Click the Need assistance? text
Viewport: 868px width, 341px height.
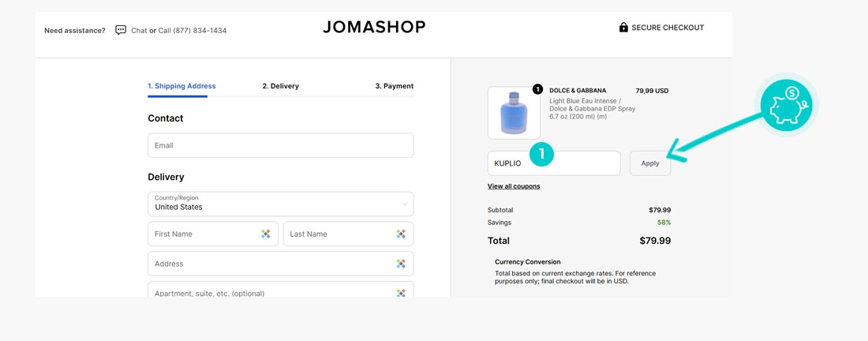pyautogui.click(x=75, y=31)
